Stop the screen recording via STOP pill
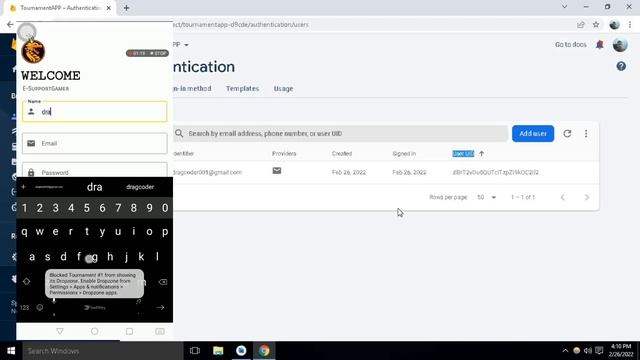Viewport: 640px width, 360px height. click(158, 53)
